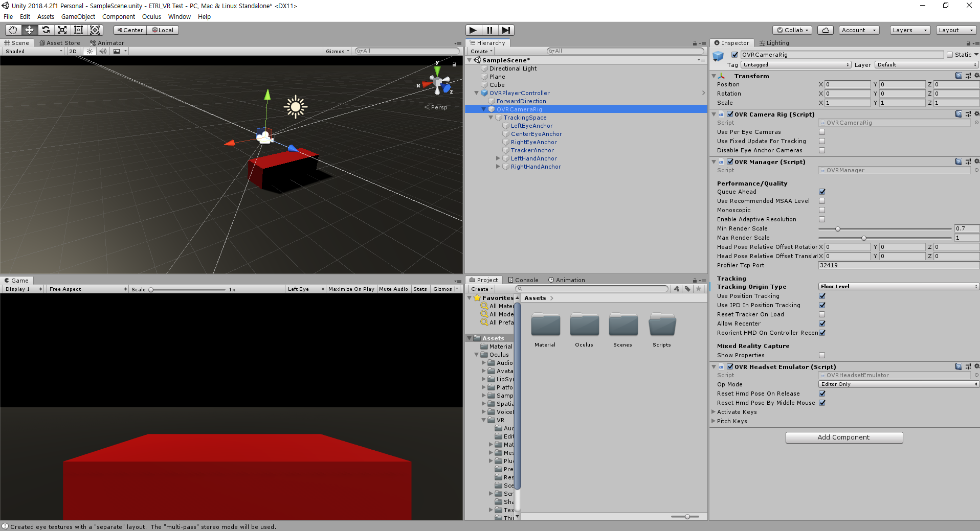980x531 pixels.
Task: Open the GameObject menu
Action: [x=78, y=16]
